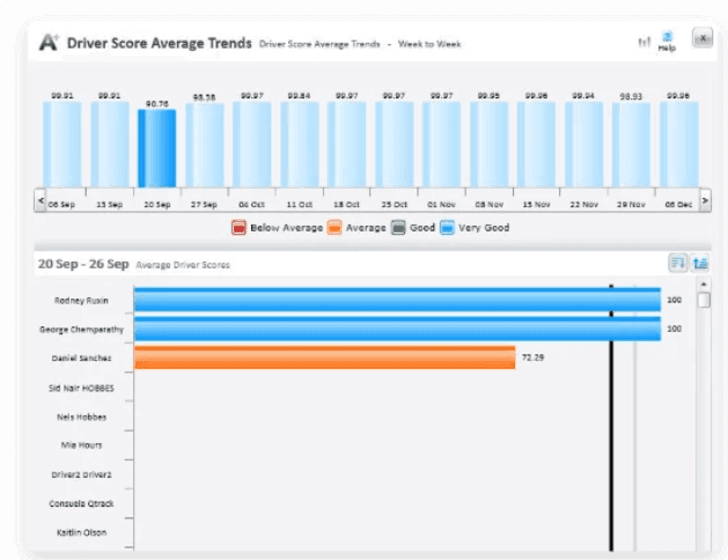Click Daniel Sanchez's orange score bar

tap(327, 358)
